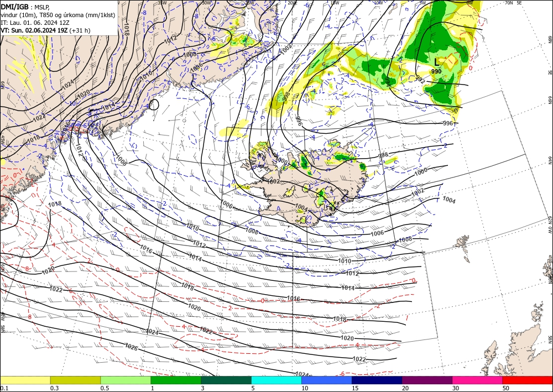Click the '10W' longitude label
The width and height of the screenshot is (553, 392).
tap(378, 3)
